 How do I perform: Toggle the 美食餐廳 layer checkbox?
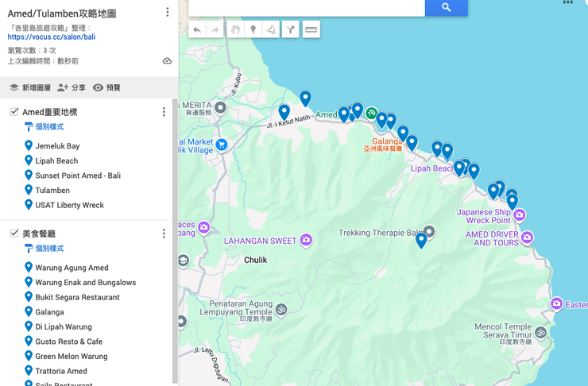14,234
